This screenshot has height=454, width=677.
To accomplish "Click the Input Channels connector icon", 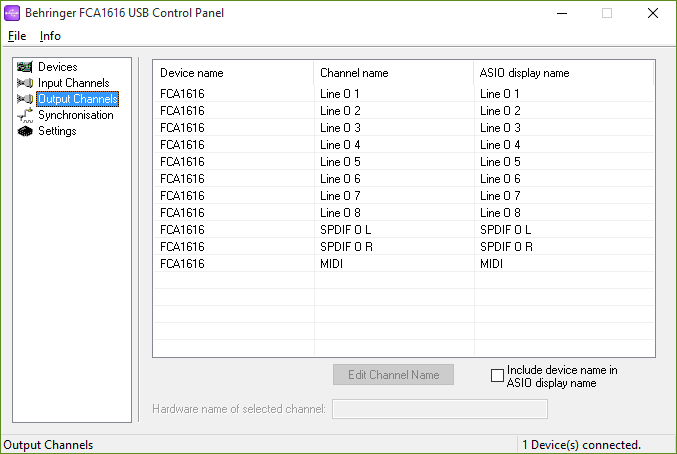I will coord(25,83).
